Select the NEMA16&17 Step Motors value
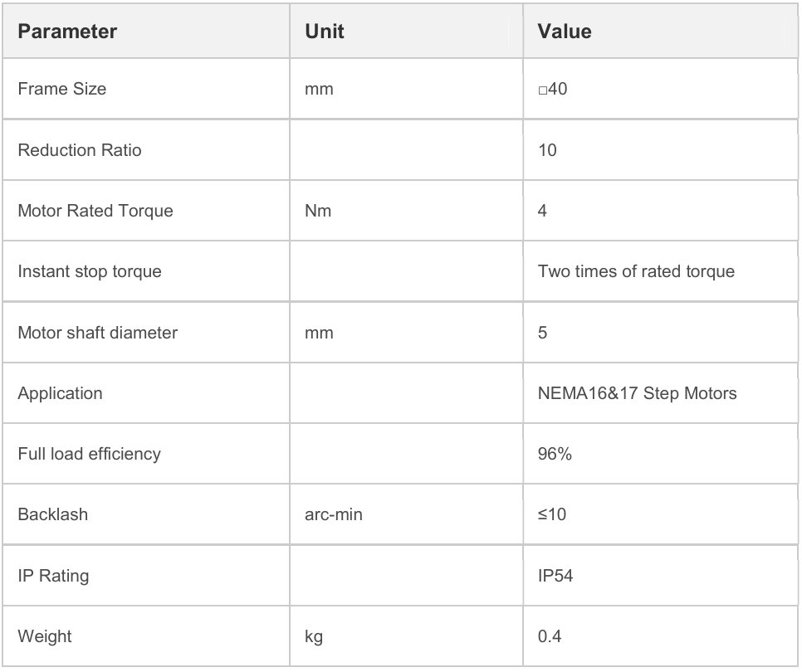 (x=637, y=393)
